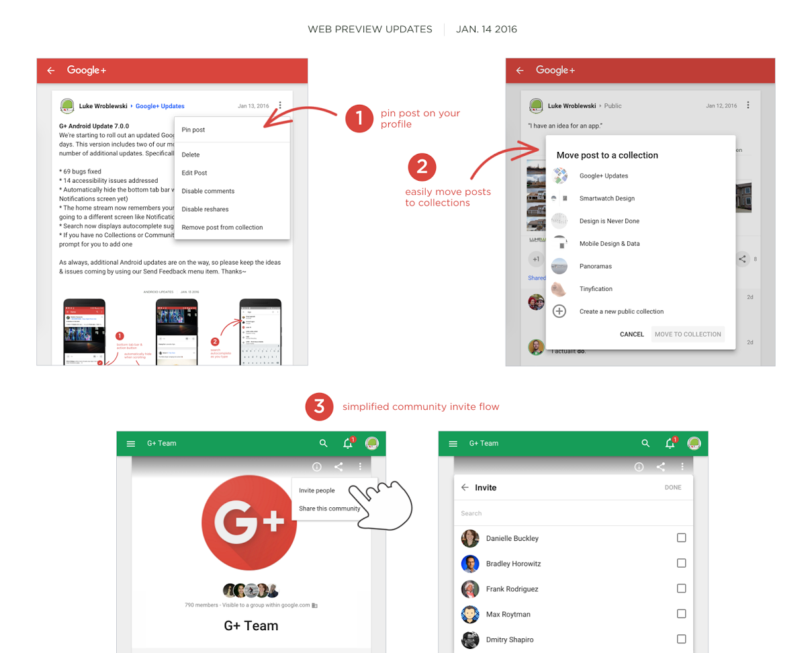
Task: Open the hamburger menu beside G+ Team in the left community screen
Action: (x=131, y=444)
